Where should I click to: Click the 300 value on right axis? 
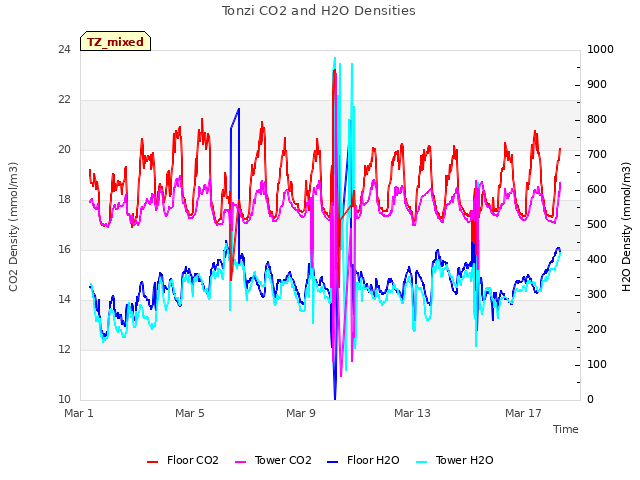597,295
